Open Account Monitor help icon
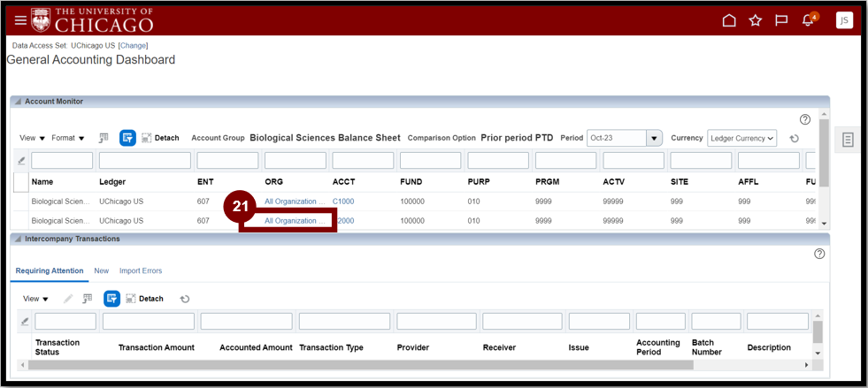This screenshot has height=388, width=868. [x=805, y=119]
